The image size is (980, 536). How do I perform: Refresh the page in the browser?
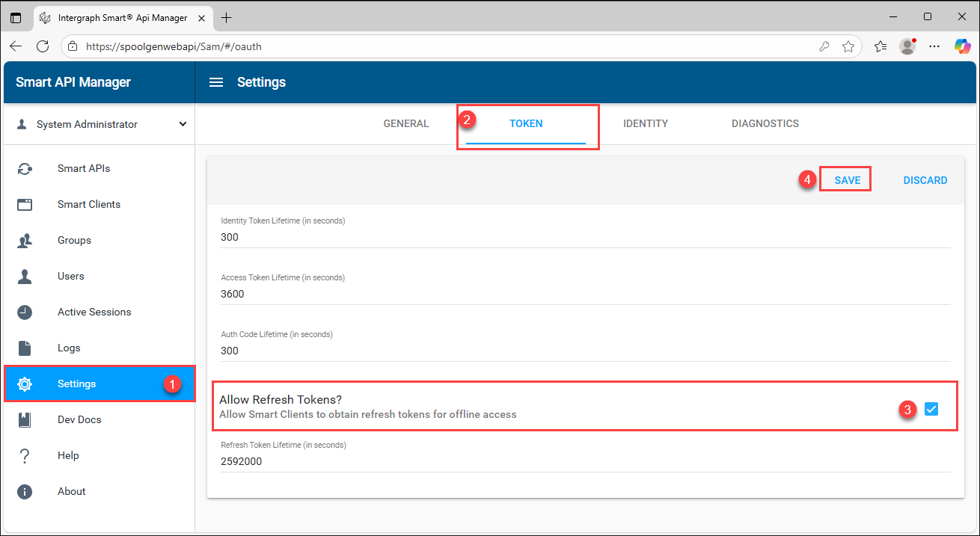pyautogui.click(x=43, y=46)
